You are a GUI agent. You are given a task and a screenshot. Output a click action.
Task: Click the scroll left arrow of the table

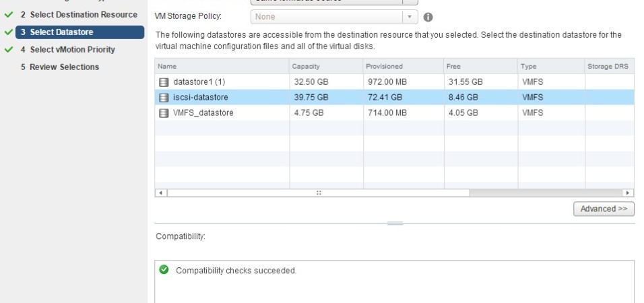(x=161, y=193)
